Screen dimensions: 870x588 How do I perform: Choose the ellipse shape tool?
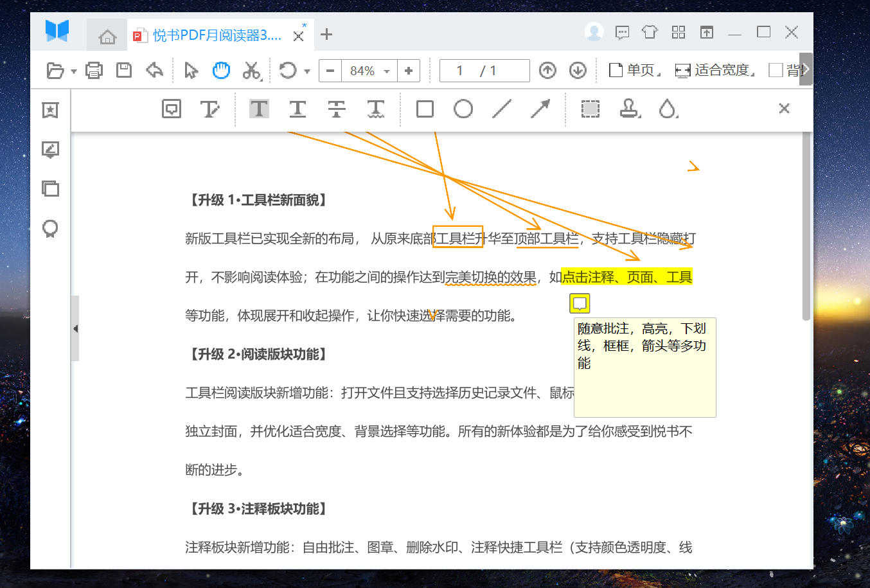pos(463,109)
